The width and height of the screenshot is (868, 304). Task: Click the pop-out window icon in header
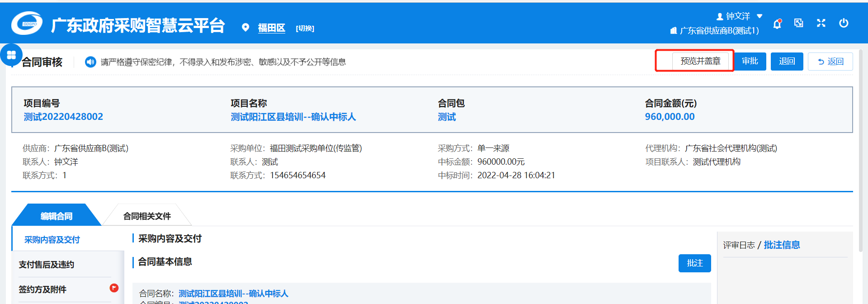coord(799,23)
